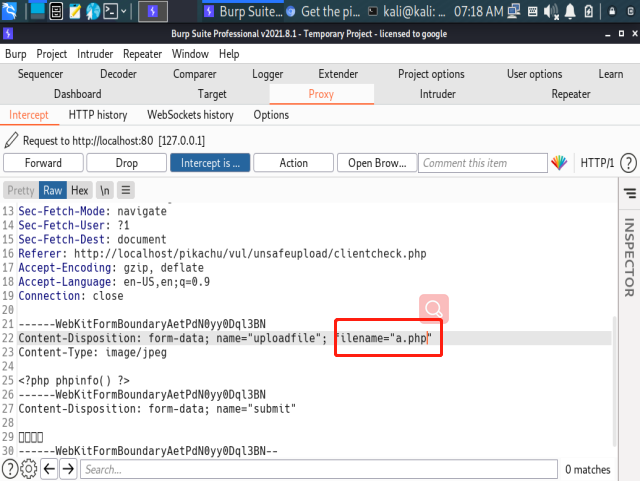
Task: Switch to Burp Suite taskbar window
Action: (x=243, y=11)
